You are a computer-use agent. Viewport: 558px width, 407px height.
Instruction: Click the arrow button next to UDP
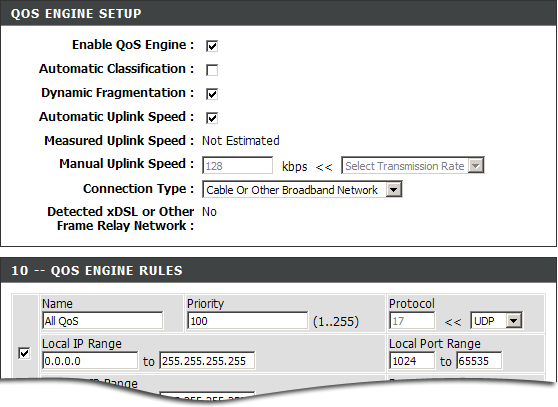[x=514, y=321]
